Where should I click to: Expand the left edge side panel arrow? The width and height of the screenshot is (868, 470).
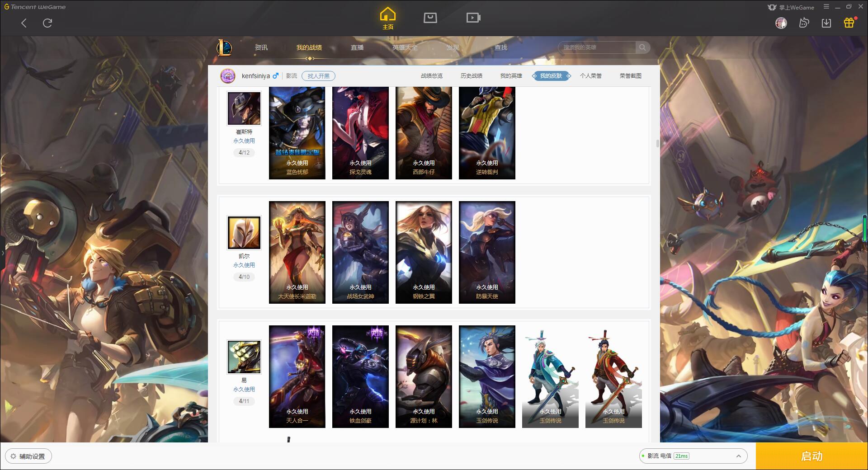tap(2, 253)
